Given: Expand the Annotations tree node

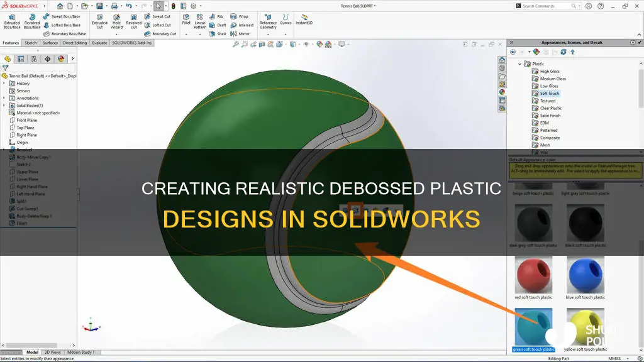Looking at the screenshot, I should click(x=4, y=98).
